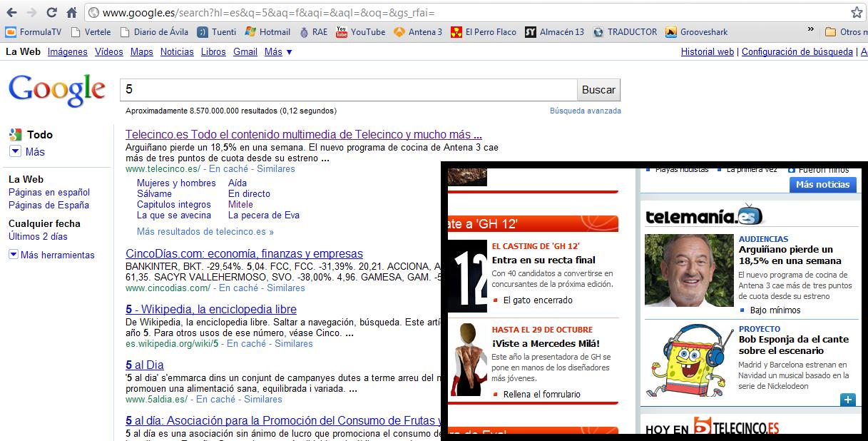Expand 'Más herramientas' in the sidebar
The height and width of the screenshot is (441, 868).
(x=51, y=255)
